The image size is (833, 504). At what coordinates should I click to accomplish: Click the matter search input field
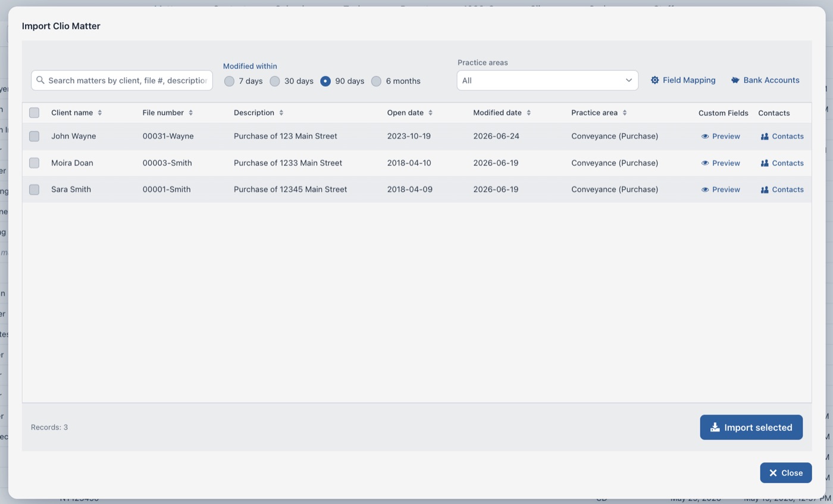click(122, 80)
